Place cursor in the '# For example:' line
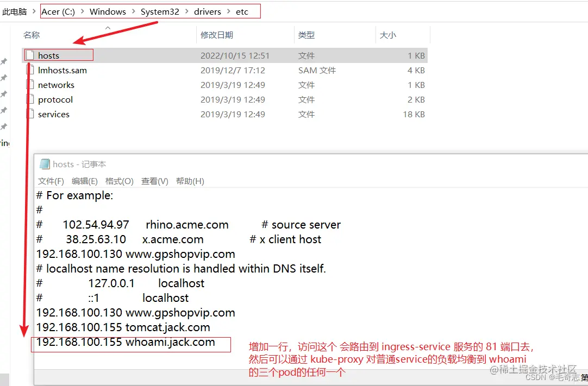588x386 pixels. coord(74,195)
